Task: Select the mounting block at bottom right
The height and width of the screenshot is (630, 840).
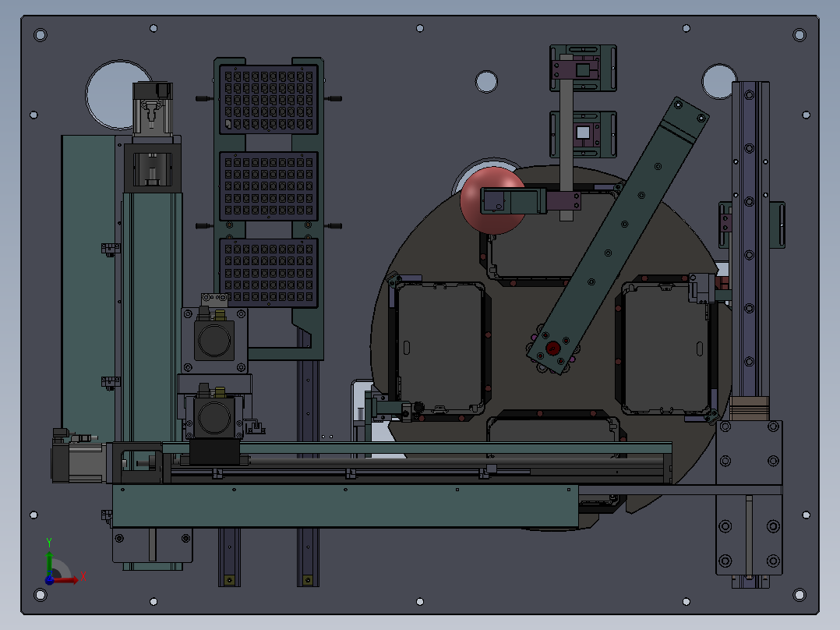Action: (x=749, y=497)
